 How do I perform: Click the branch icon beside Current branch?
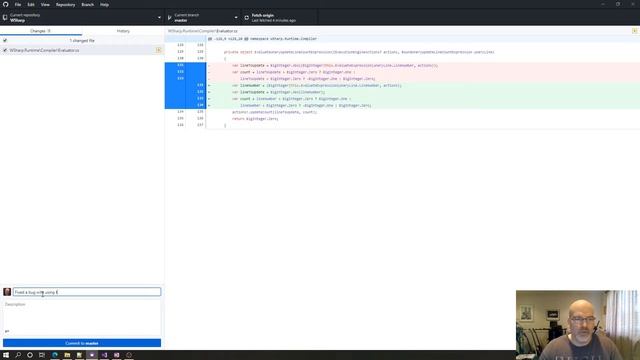tap(169, 18)
